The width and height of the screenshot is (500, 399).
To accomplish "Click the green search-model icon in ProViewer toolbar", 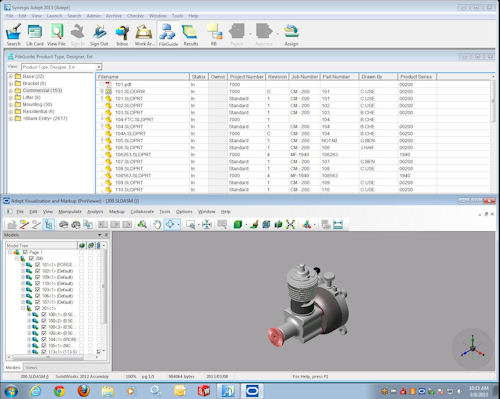I will 142,224.
